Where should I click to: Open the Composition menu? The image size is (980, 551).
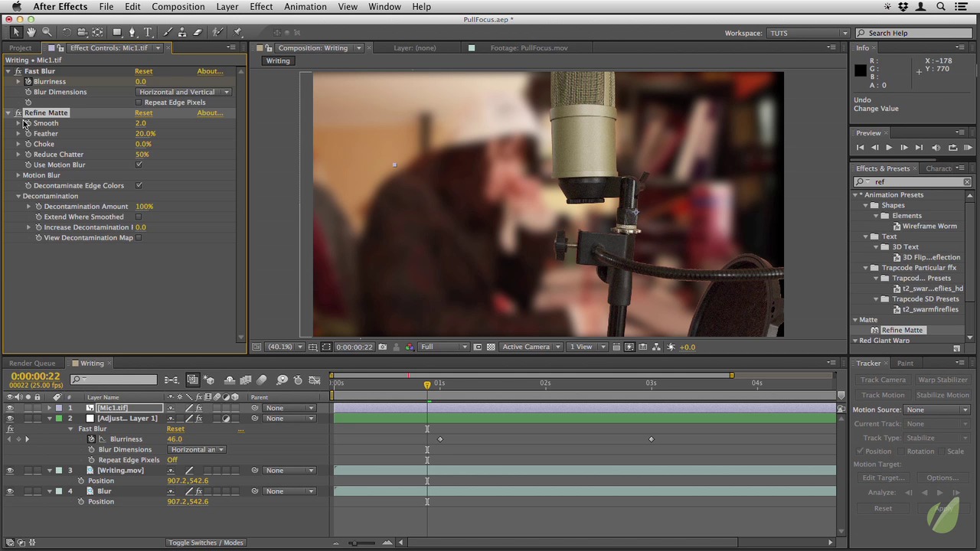[x=178, y=7]
